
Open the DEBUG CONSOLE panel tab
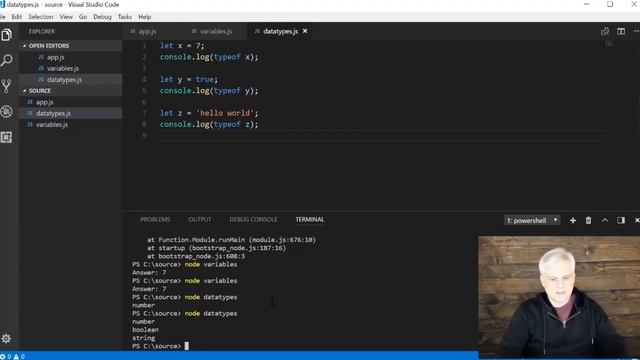(253, 220)
